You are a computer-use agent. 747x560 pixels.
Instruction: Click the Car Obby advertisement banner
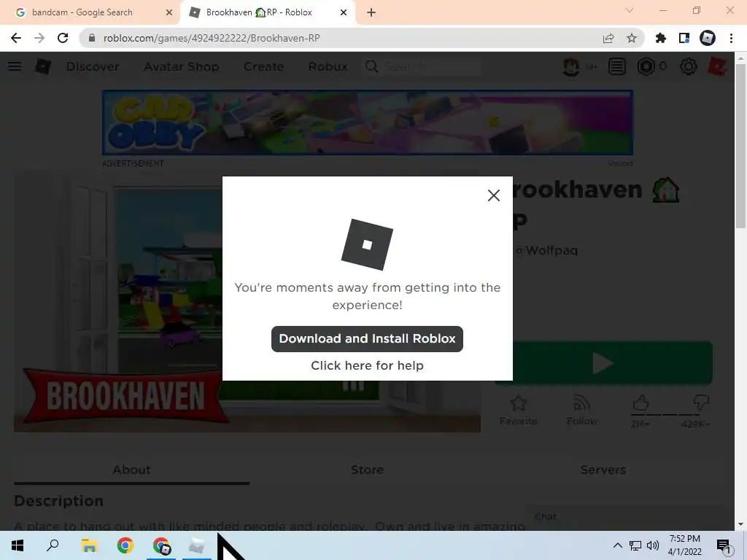(368, 122)
